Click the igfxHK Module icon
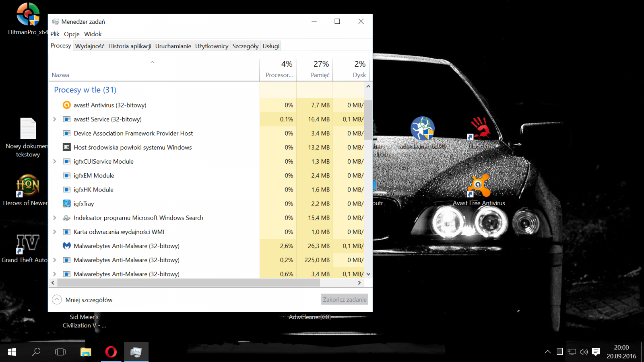This screenshot has height=362, width=644. (67, 189)
